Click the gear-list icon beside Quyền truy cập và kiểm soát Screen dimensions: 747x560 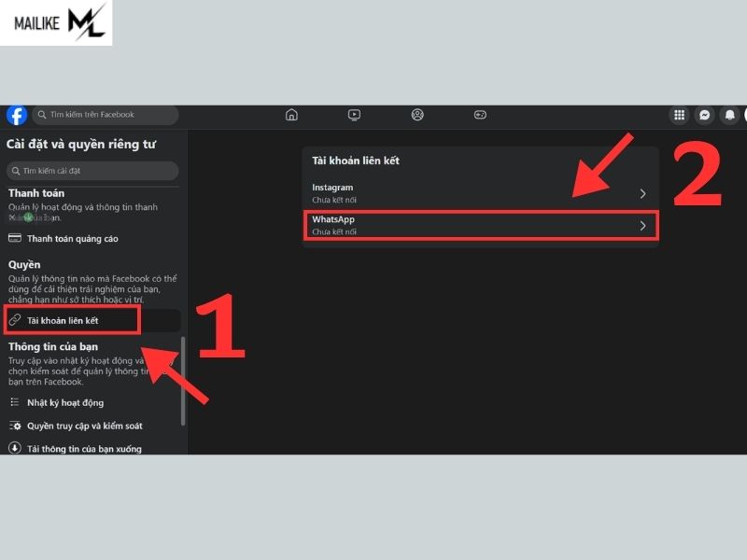[x=15, y=426]
